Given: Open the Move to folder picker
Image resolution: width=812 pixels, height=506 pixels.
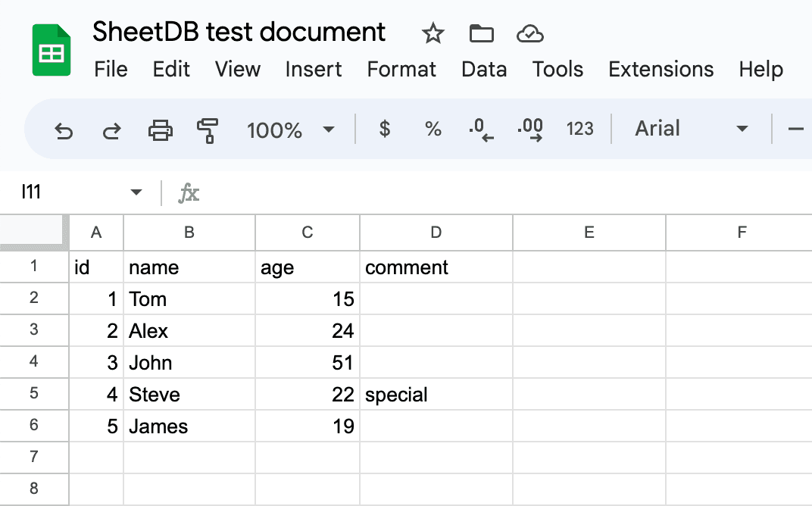Looking at the screenshot, I should 482,33.
